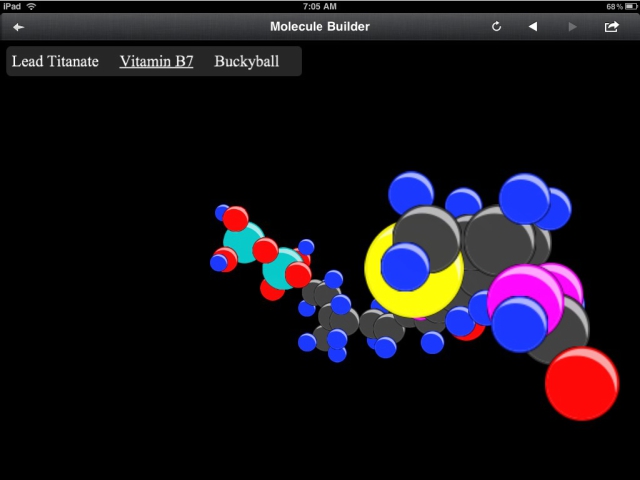Image resolution: width=640 pixels, height=480 pixels.
Task: Open the share action icon
Action: [x=611, y=27]
